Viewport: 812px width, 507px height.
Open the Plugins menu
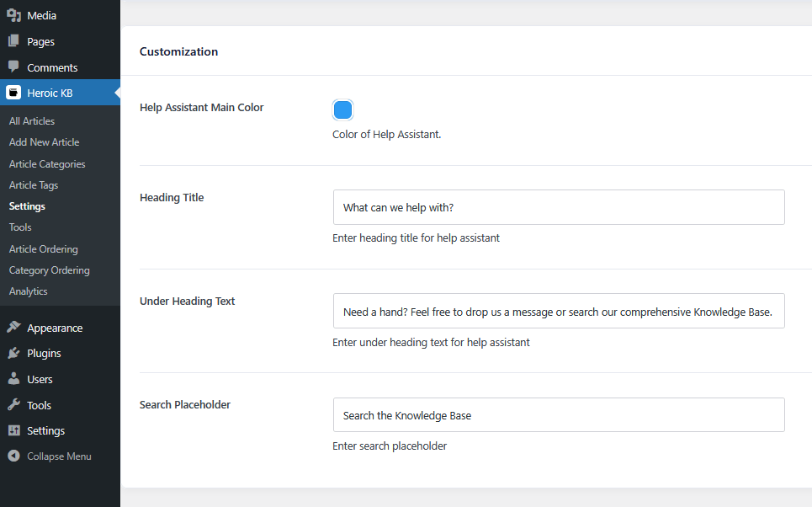point(60,353)
